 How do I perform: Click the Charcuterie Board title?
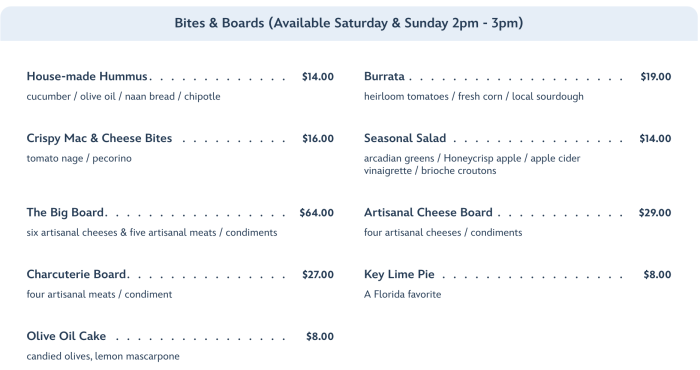[x=76, y=274]
